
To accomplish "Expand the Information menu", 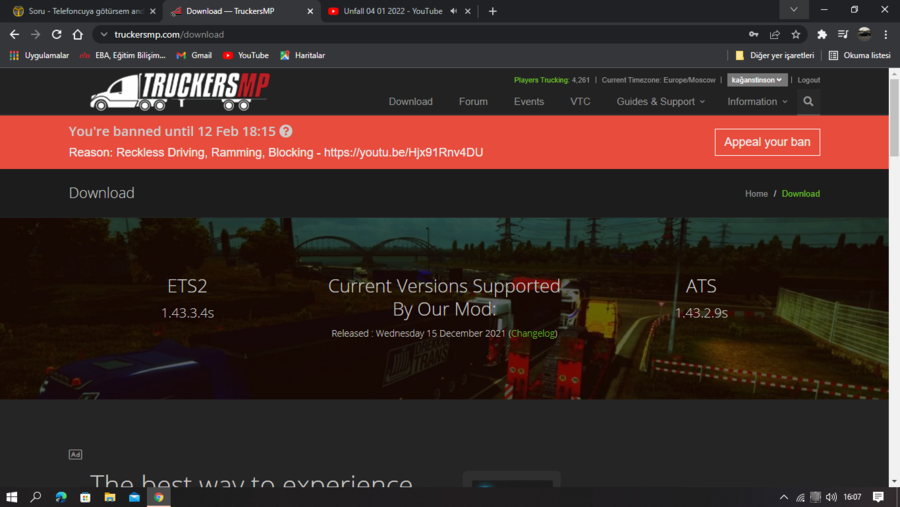I will tap(757, 102).
